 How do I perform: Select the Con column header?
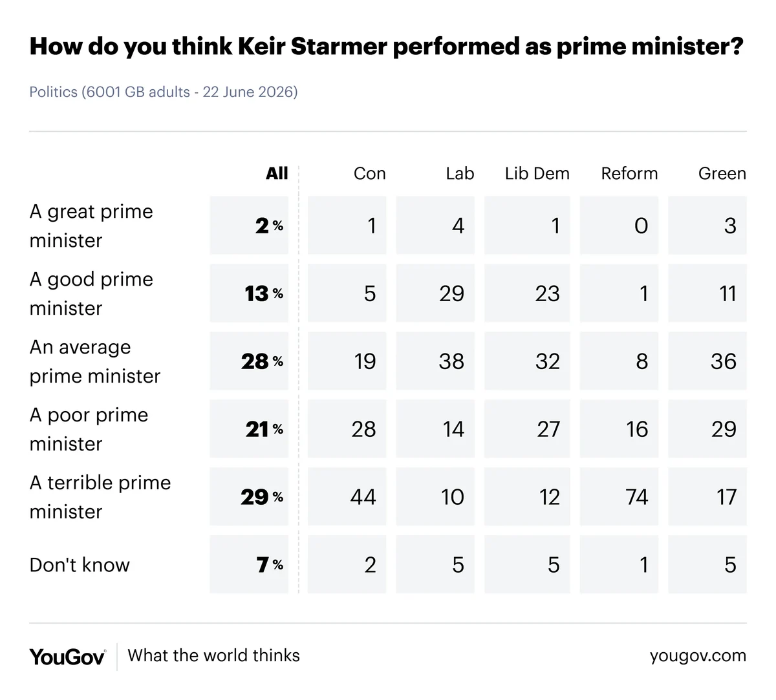click(369, 173)
